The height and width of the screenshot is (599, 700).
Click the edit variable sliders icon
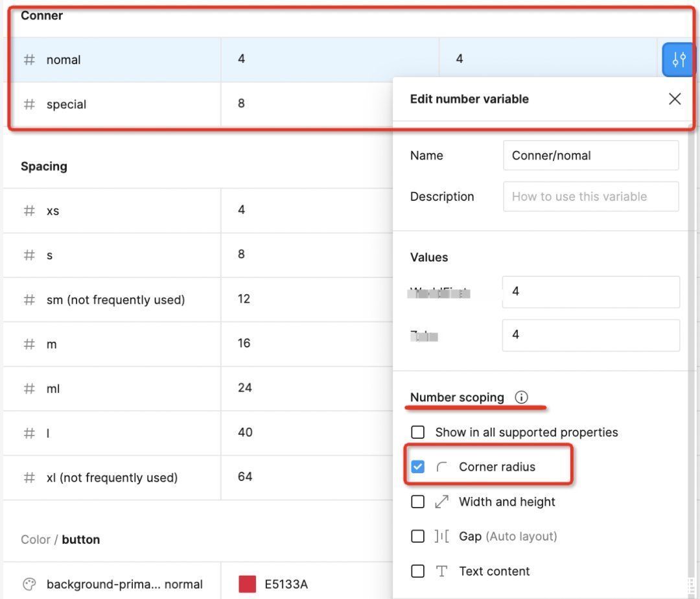click(679, 60)
